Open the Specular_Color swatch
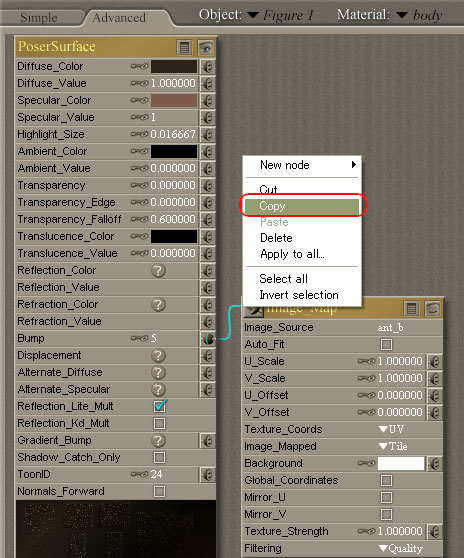 point(174,101)
